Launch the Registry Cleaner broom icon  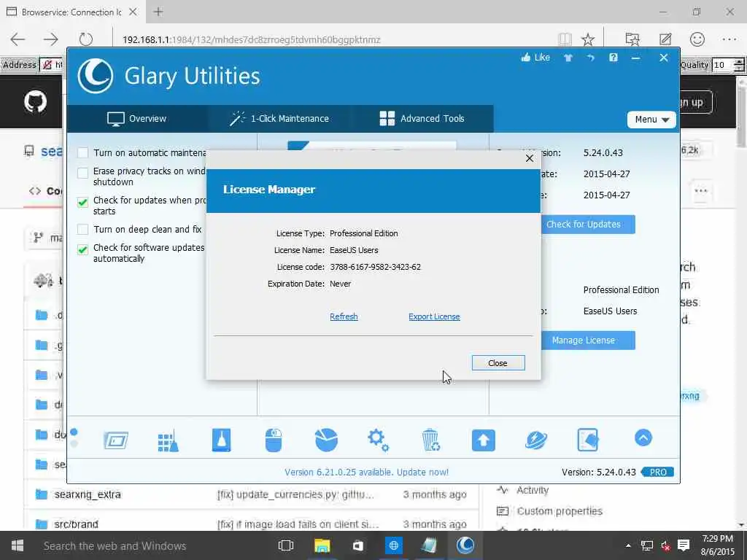pyautogui.click(x=169, y=440)
